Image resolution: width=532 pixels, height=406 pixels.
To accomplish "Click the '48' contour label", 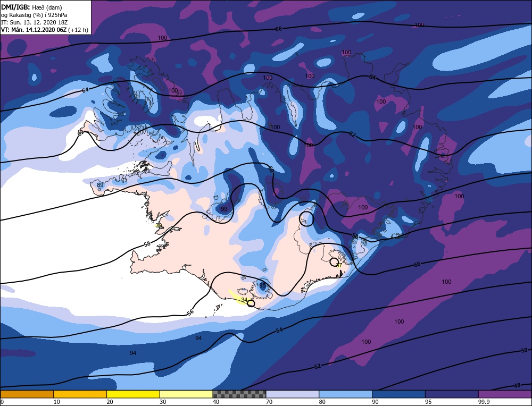I will [518, 386].
